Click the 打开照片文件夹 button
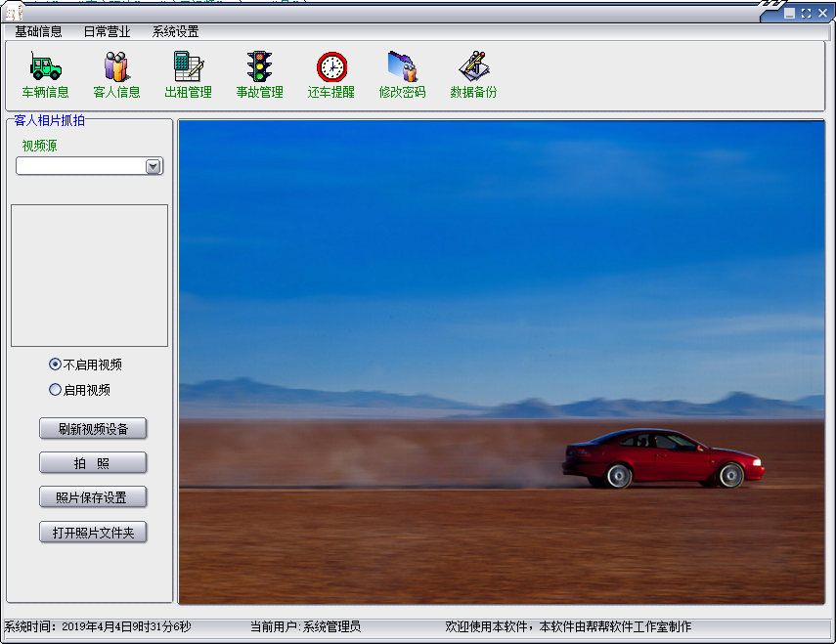836x644 pixels. pyautogui.click(x=93, y=533)
